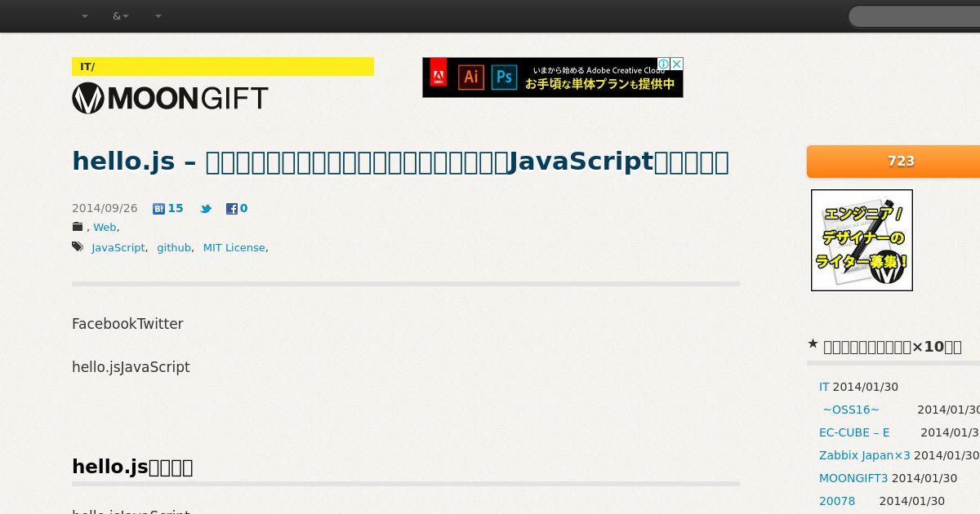Open the "Zabbix Japan×3" sidebar link

pyautogui.click(x=865, y=455)
